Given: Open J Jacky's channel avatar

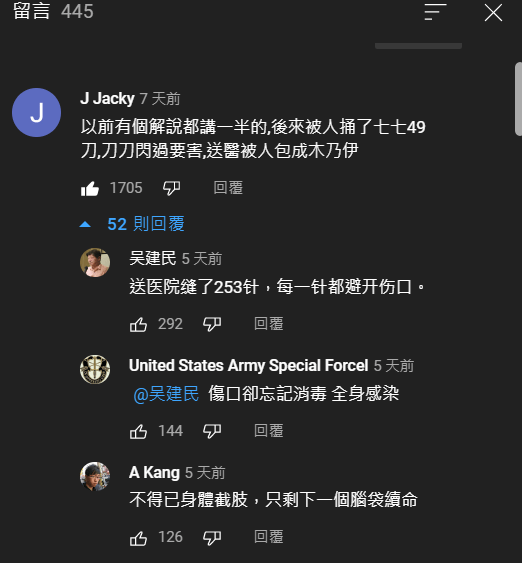Looking at the screenshot, I should point(36,112).
